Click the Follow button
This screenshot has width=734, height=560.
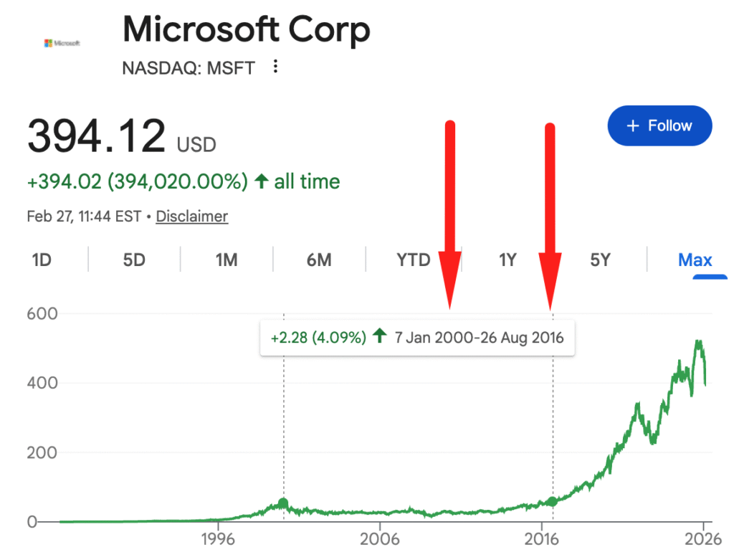tap(659, 126)
